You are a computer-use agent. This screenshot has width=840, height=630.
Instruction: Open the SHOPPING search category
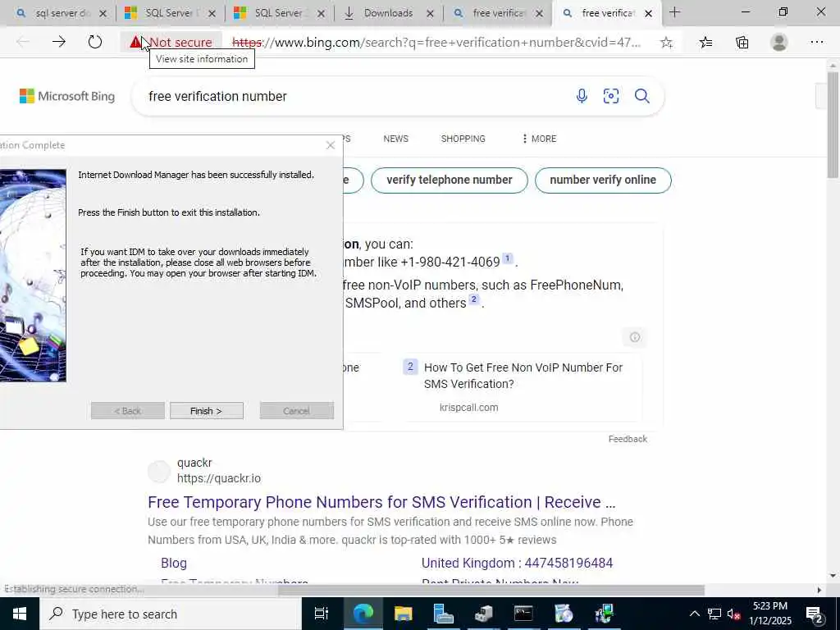point(463,139)
